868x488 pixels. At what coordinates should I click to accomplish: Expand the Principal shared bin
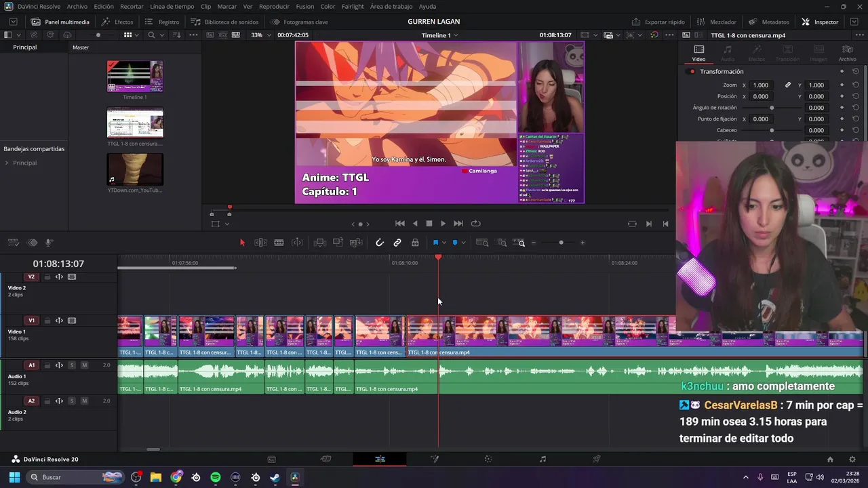tap(7, 163)
